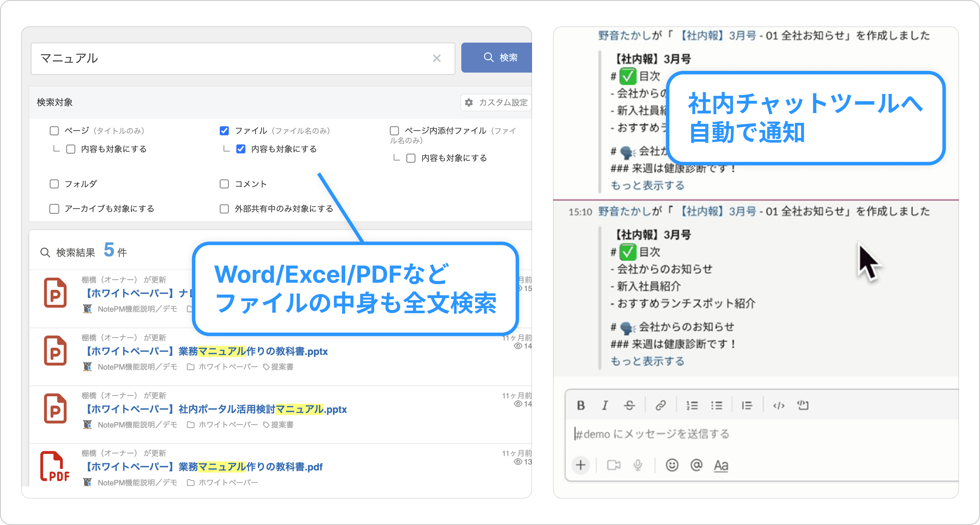Screen dimensions: 980x525
Task: Expand the lower もっと表示する message link
Action: (x=647, y=361)
